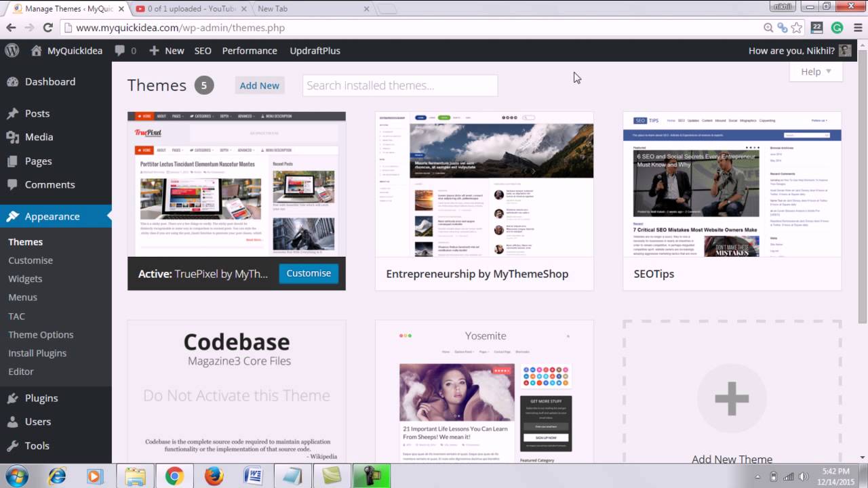The image size is (868, 488).
Task: Open Install Plugins submenu link
Action: point(37,353)
